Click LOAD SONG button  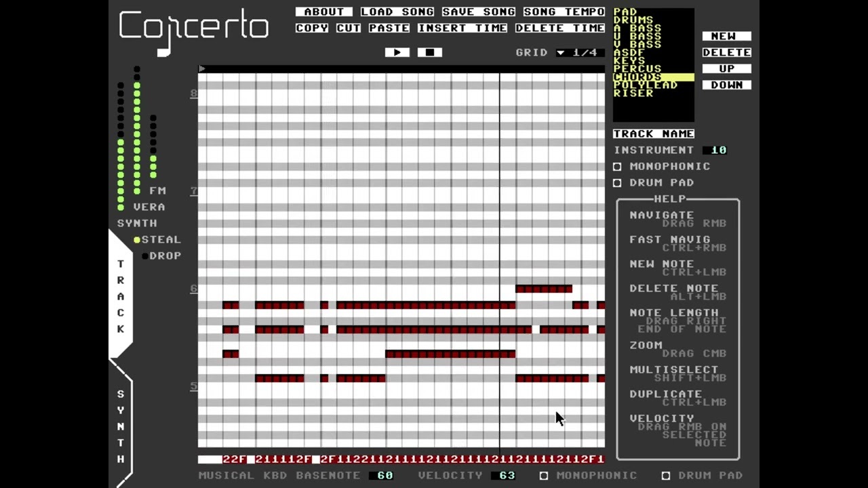coord(397,12)
